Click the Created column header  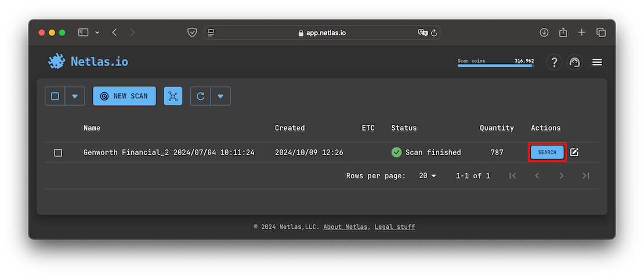click(290, 128)
